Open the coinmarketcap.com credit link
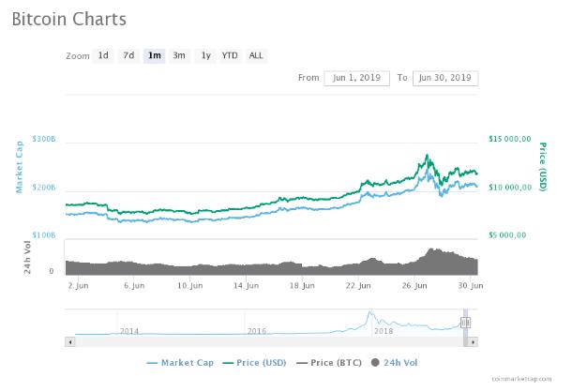Screen dimensions: 572x392 coord(521,379)
